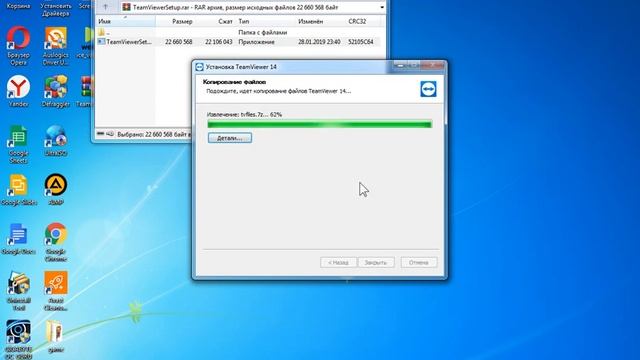Click the 'Извлечение: tvfiles.7z... 62%' status text
Image resolution: width=640 pixels, height=360 pixels.
[244, 115]
